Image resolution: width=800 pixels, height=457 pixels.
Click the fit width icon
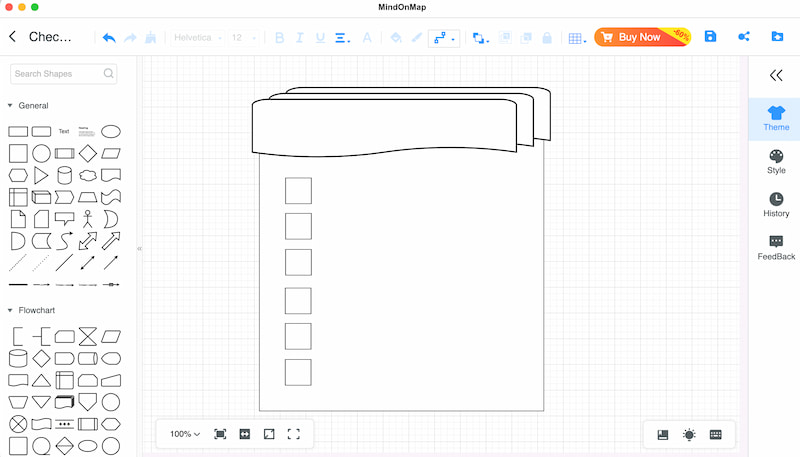tap(245, 434)
